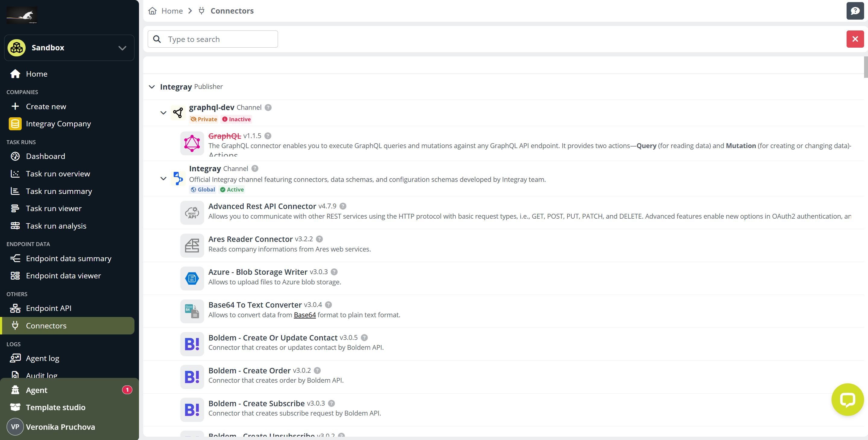The image size is (868, 440).
Task: Click the Azure Blob Storage Writer icon
Action: point(192,278)
